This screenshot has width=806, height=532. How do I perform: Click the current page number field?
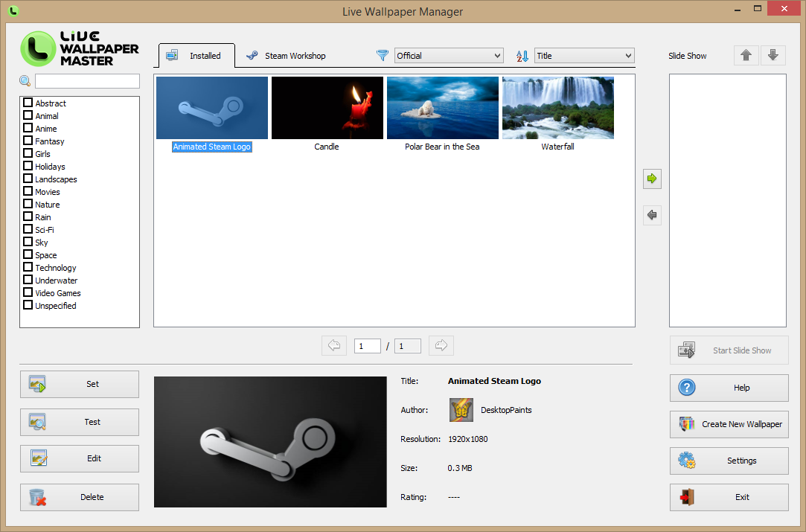[x=368, y=346]
